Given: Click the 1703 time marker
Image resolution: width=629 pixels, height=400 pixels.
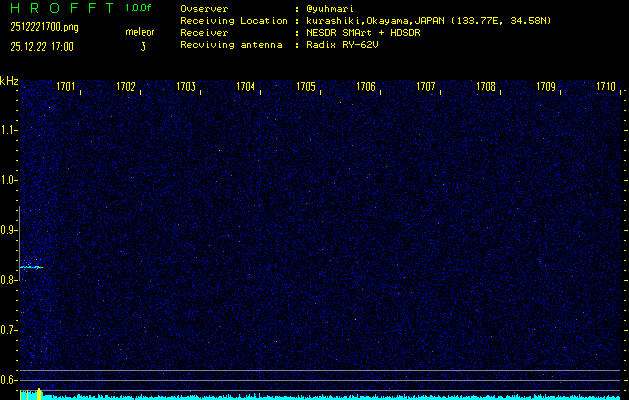Looking at the screenshot, I should coord(186,87).
